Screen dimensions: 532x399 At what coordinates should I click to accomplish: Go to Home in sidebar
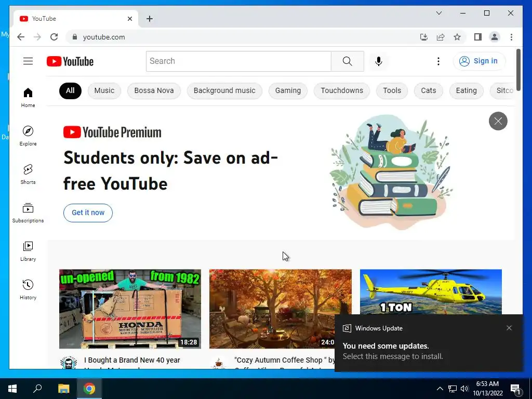click(28, 98)
